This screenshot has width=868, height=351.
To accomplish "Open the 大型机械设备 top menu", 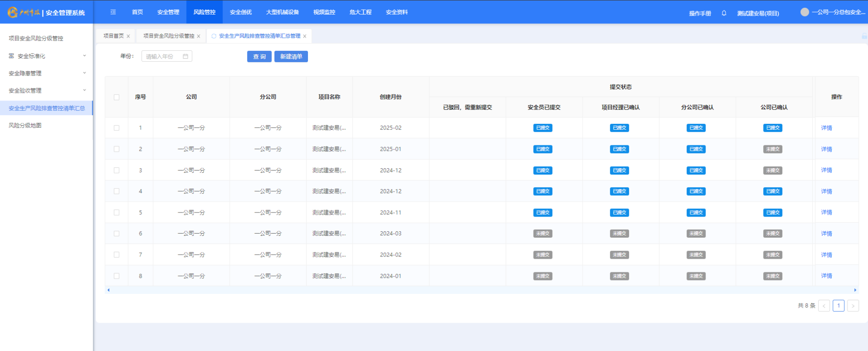I will pyautogui.click(x=282, y=12).
